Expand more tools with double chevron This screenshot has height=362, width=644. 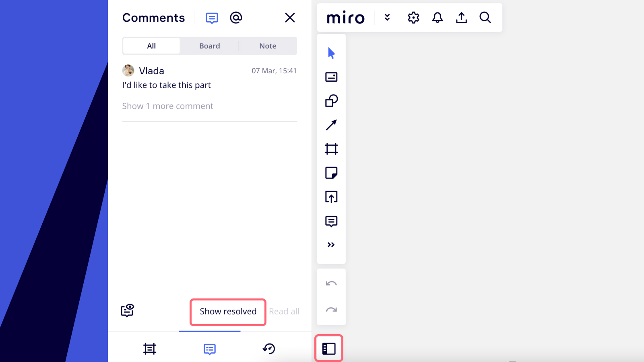[x=331, y=245]
